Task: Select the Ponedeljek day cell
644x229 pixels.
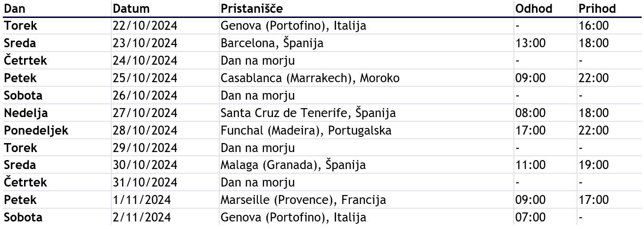Action: [36, 130]
